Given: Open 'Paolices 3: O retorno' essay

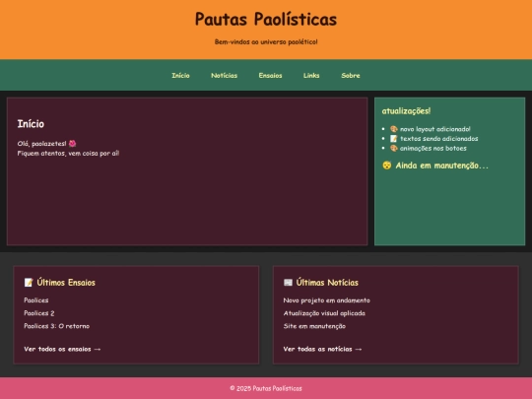Looking at the screenshot, I should [x=57, y=326].
